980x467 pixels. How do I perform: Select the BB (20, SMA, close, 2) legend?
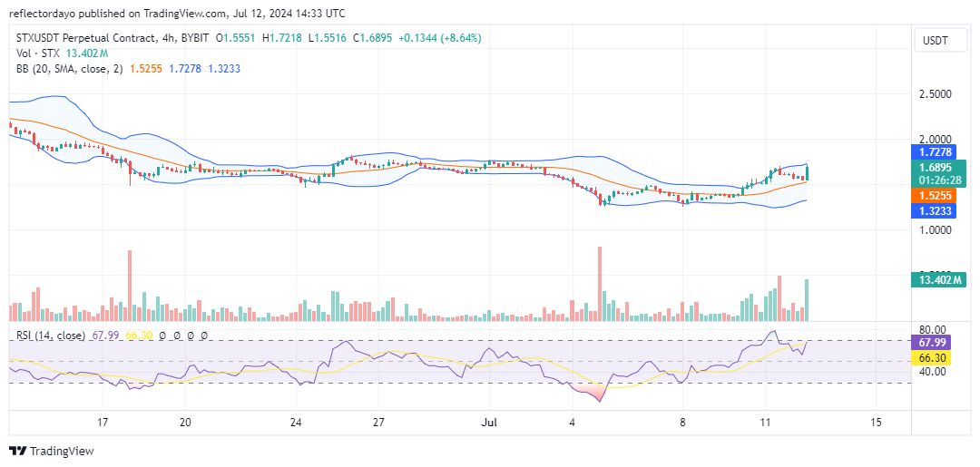tap(71, 69)
